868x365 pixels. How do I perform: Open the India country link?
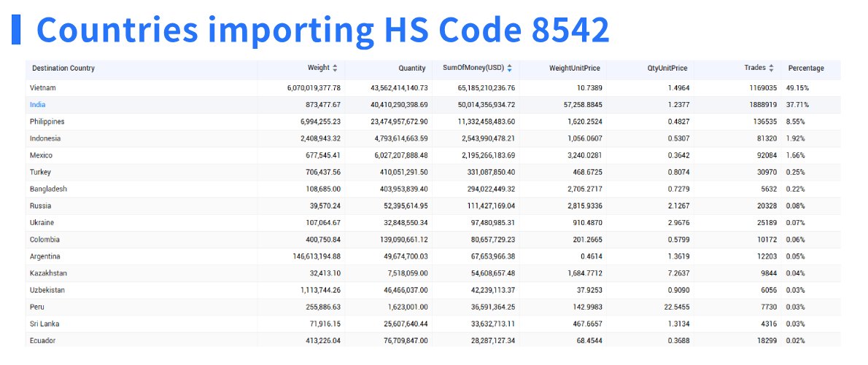coord(38,104)
